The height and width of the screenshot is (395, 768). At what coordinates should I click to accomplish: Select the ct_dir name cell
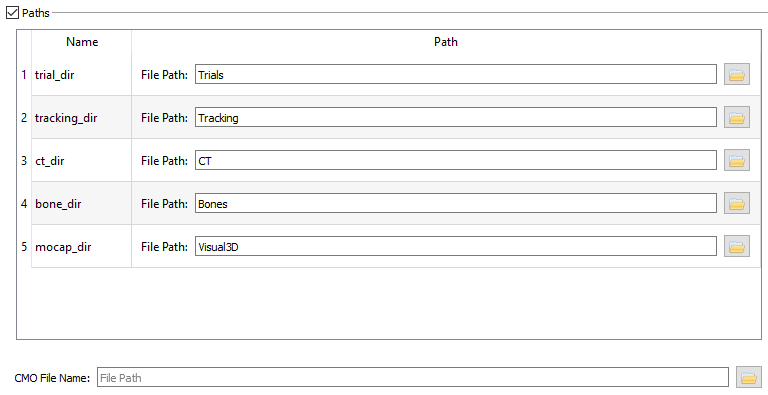pyautogui.click(x=81, y=160)
